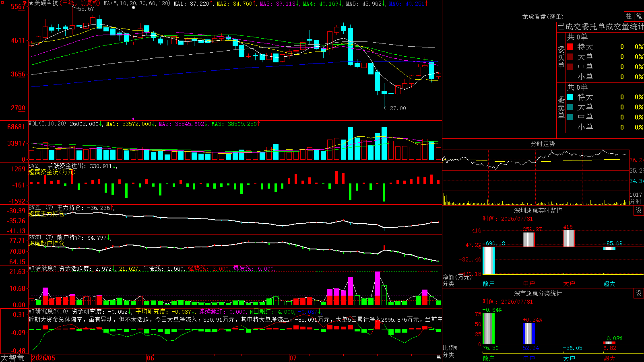The height and width of the screenshot is (362, 644).
Task: Click the 深圳超赢实时监控 panel title
Action: (x=538, y=210)
